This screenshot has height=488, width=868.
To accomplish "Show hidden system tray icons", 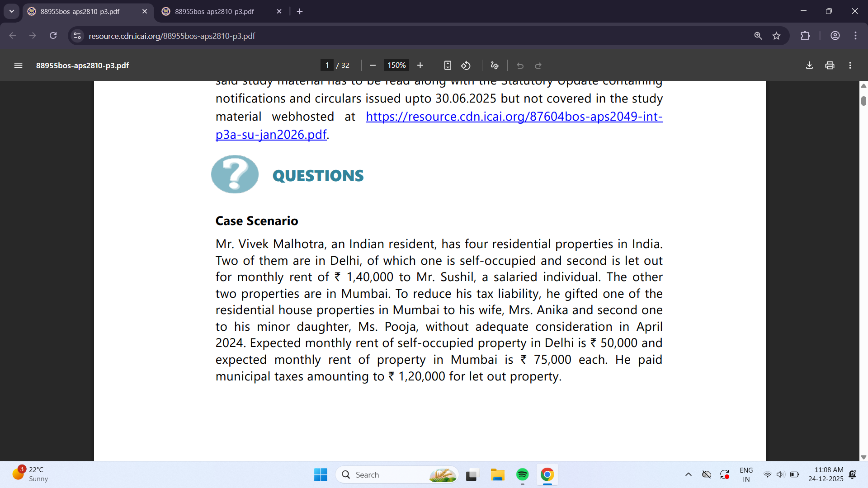I will (x=688, y=474).
